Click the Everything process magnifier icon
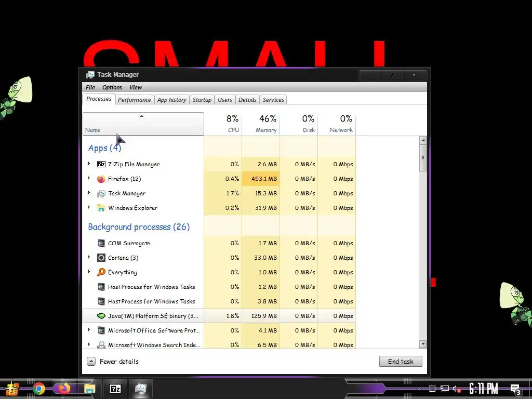The width and height of the screenshot is (532, 399). click(x=101, y=272)
